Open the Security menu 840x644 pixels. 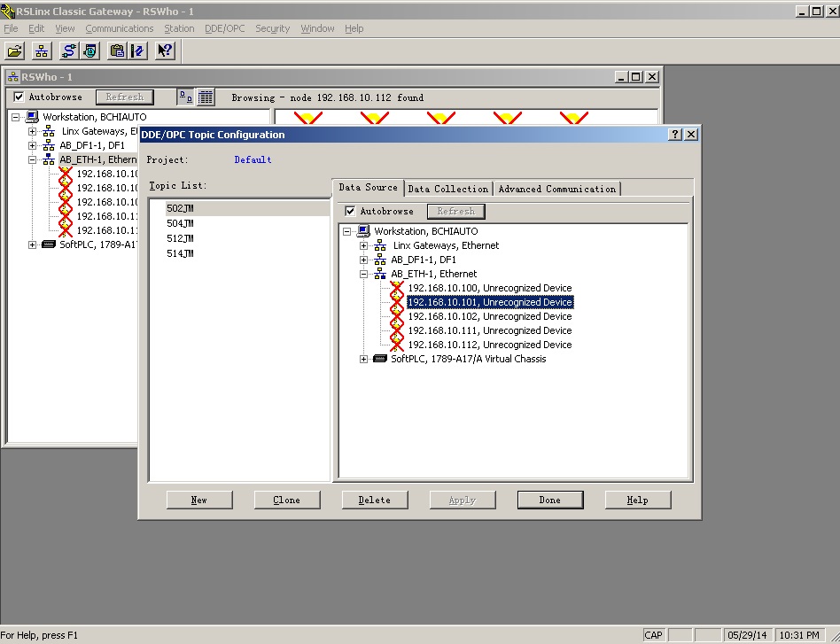tap(272, 28)
